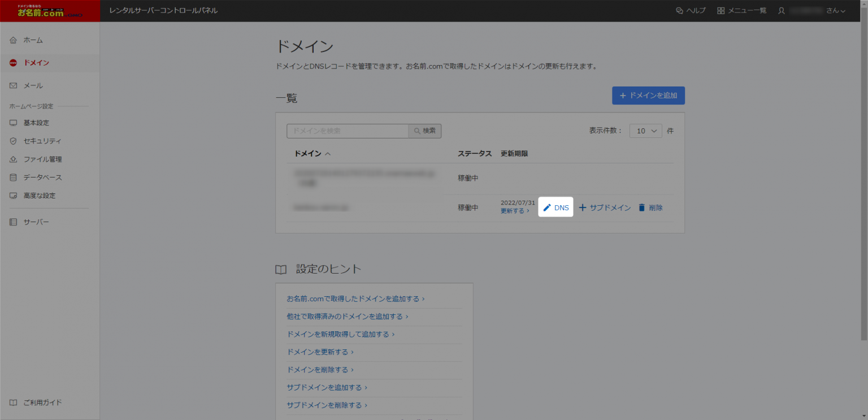Click the ファイル管理 upload icon
Viewport: 868px width, 420px height.
tap(14, 159)
